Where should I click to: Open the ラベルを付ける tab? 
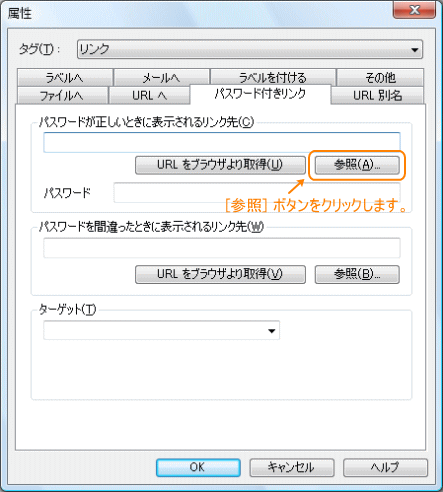pyautogui.click(x=273, y=77)
